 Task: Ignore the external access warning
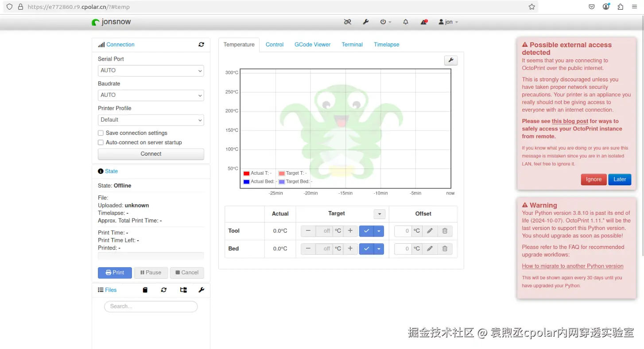pos(594,179)
